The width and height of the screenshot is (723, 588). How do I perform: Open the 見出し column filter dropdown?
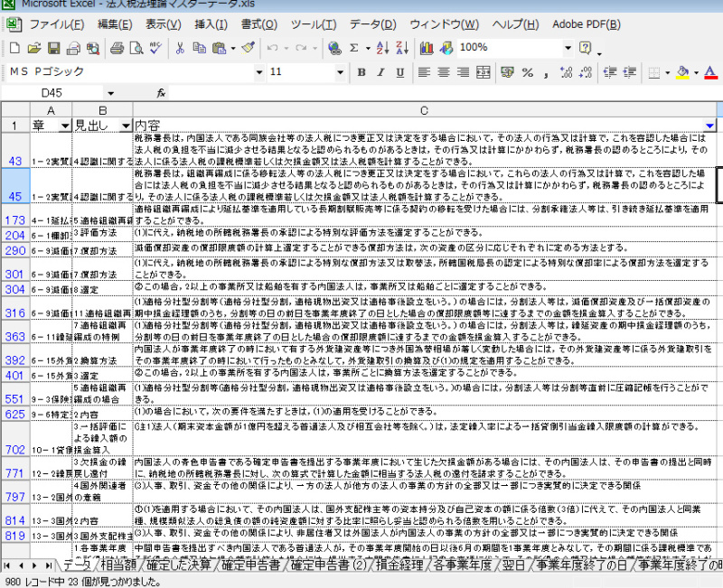click(126, 126)
